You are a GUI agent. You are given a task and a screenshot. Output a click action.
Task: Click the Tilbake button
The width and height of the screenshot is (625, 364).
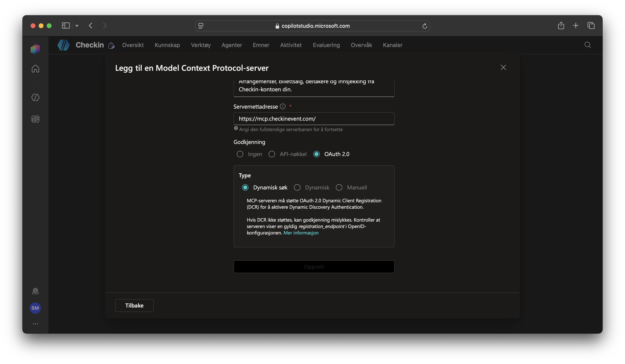click(x=134, y=305)
